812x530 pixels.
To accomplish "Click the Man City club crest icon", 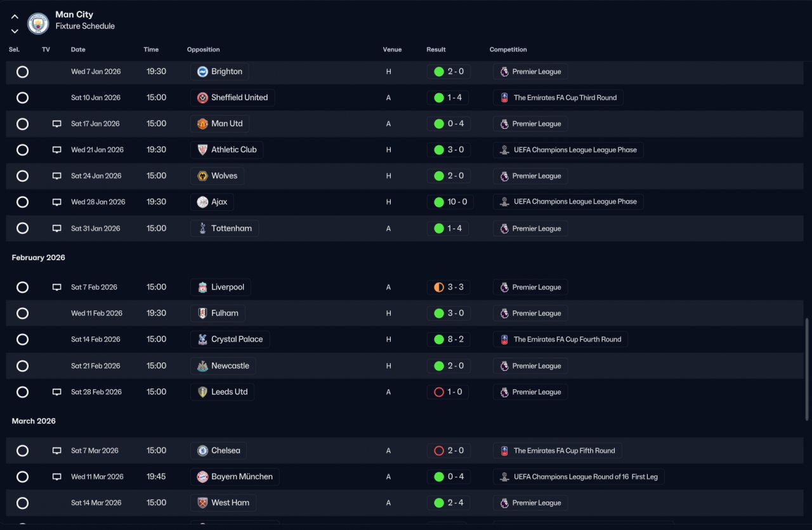I will click(38, 23).
